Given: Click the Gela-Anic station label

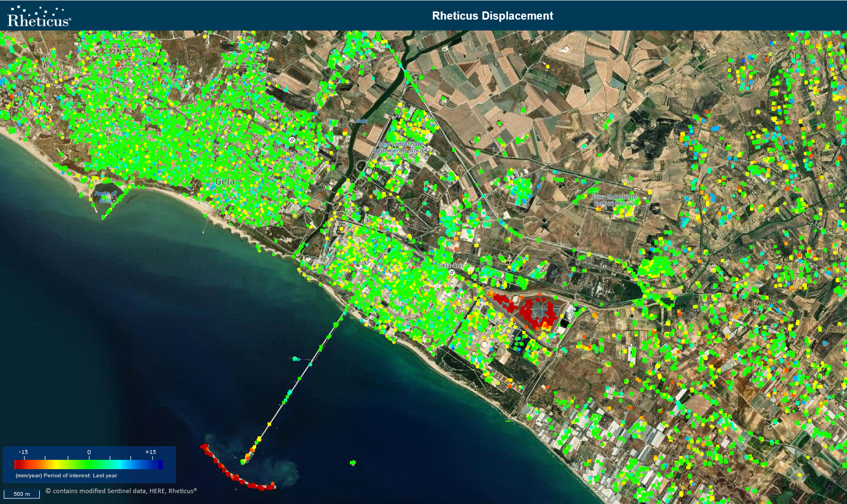Looking at the screenshot, I should coord(451,265).
